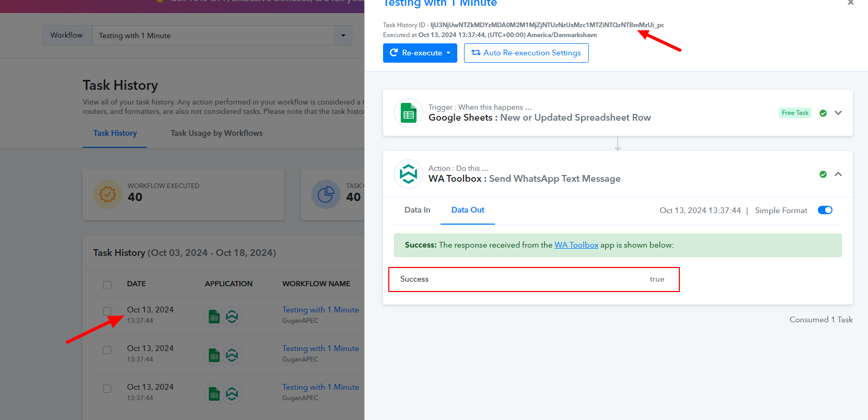Collapse the WA Toolbox action step chevron
Viewport: 868px width, 420px height.
tap(838, 174)
